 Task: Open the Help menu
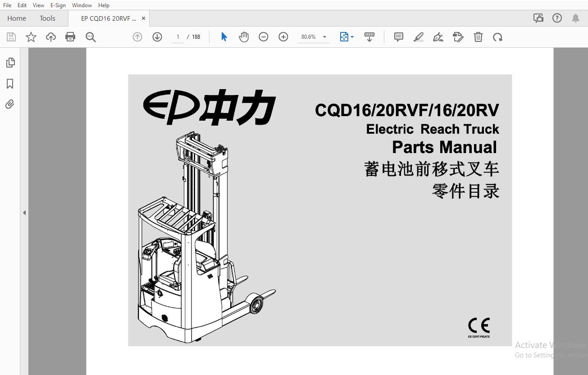(x=104, y=5)
